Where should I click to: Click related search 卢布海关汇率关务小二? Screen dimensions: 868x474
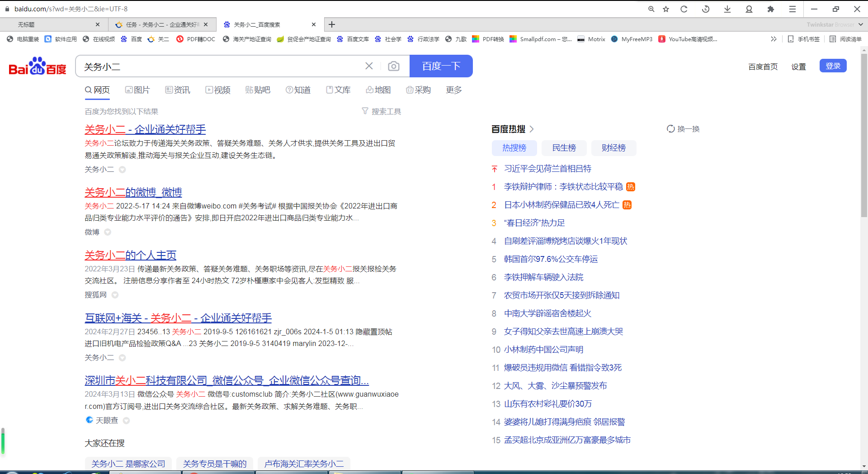[304, 464]
